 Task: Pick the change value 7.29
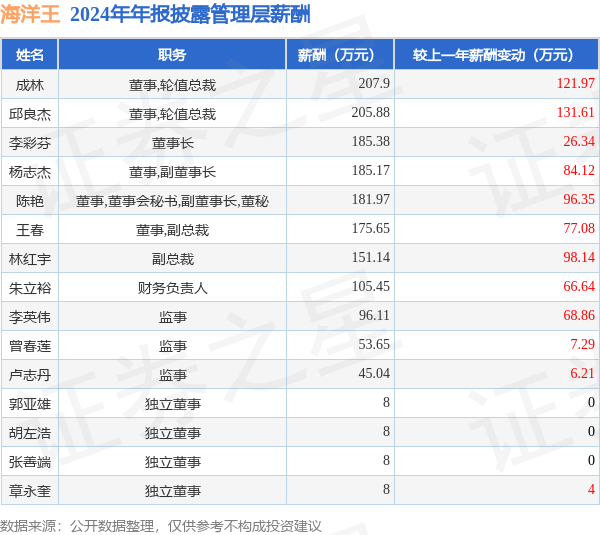click(x=582, y=344)
